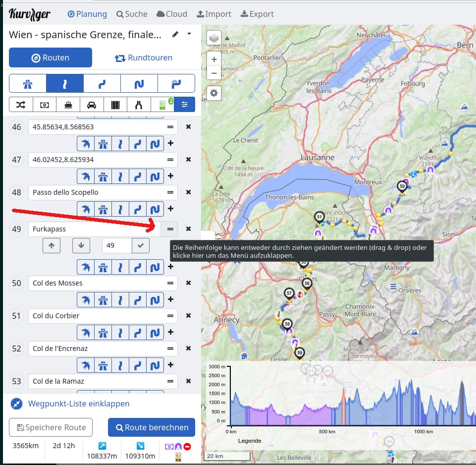Viewport: 476px width, 465px height.
Task: Add waypoint after Furkapass
Action: pos(170,267)
